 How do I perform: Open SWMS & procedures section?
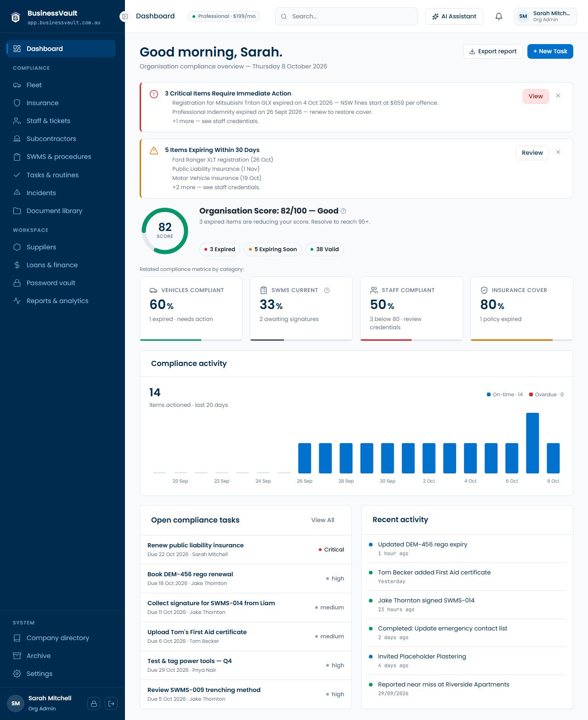click(x=61, y=157)
